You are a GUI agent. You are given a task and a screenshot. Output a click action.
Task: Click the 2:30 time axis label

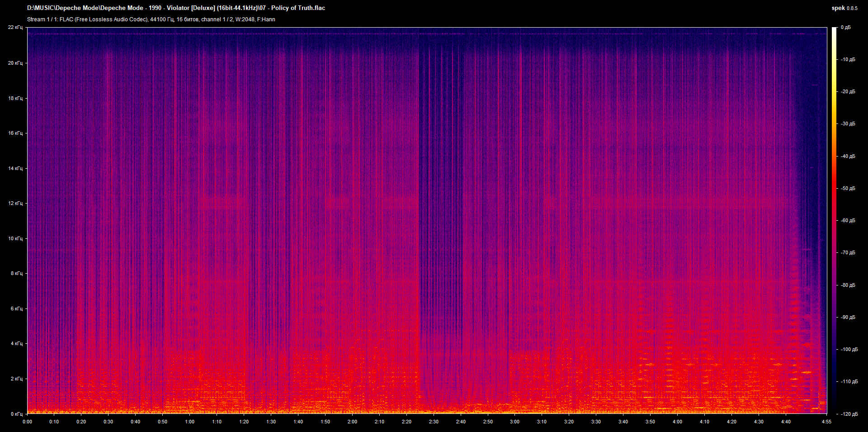click(x=434, y=422)
